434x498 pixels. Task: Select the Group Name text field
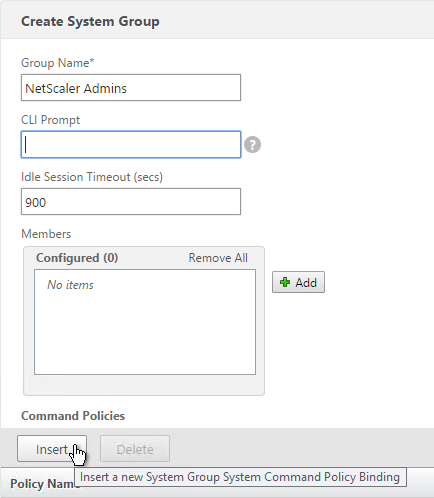pos(131,88)
